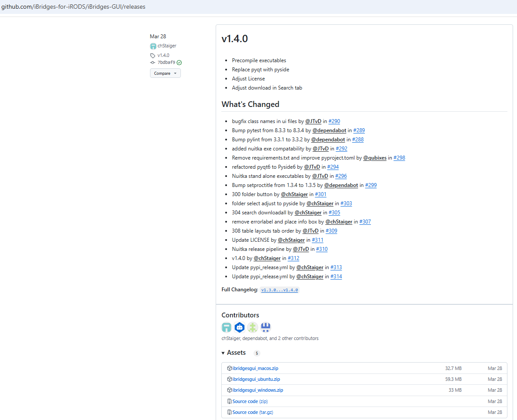Open pull request #301
517x420 pixels.
click(320, 194)
